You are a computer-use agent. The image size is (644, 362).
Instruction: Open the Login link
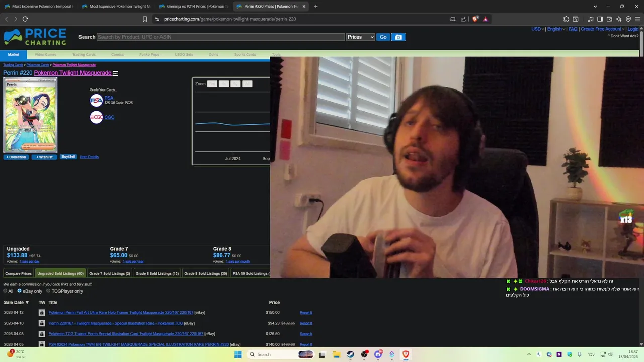[633, 29]
